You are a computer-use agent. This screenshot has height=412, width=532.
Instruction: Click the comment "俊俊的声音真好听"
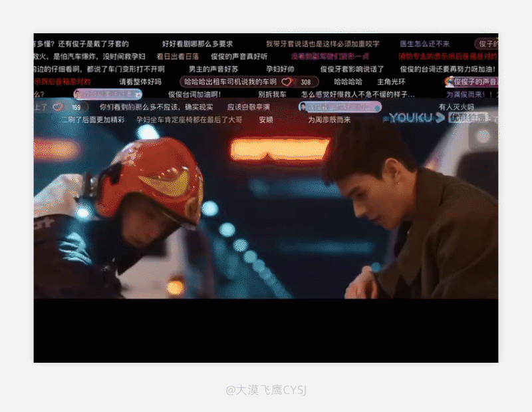click(239, 57)
